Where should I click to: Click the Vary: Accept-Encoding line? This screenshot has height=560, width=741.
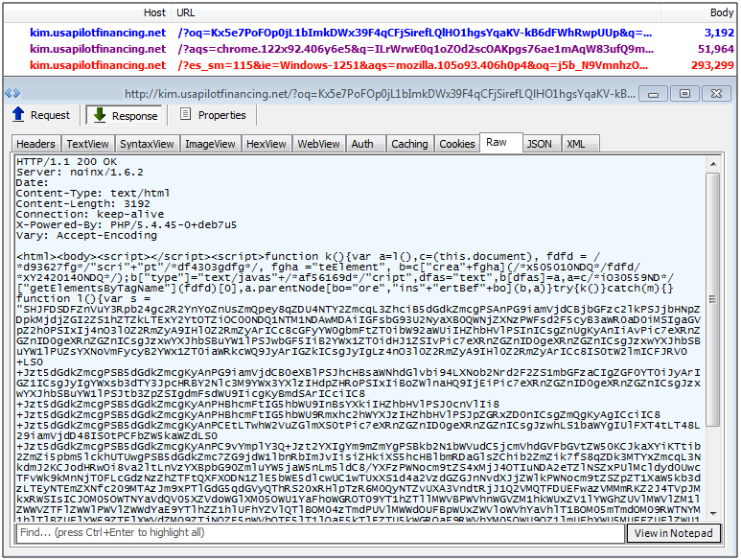coord(86,235)
